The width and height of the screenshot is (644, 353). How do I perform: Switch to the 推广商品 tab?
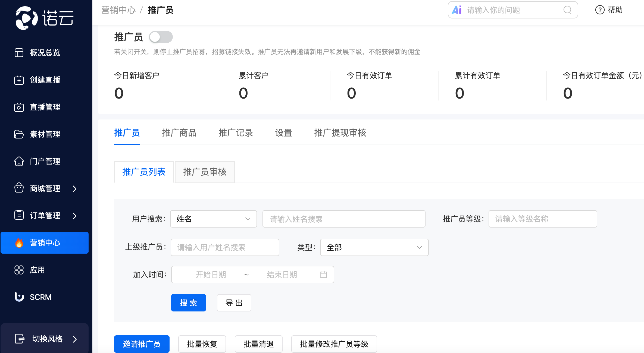coord(179,133)
